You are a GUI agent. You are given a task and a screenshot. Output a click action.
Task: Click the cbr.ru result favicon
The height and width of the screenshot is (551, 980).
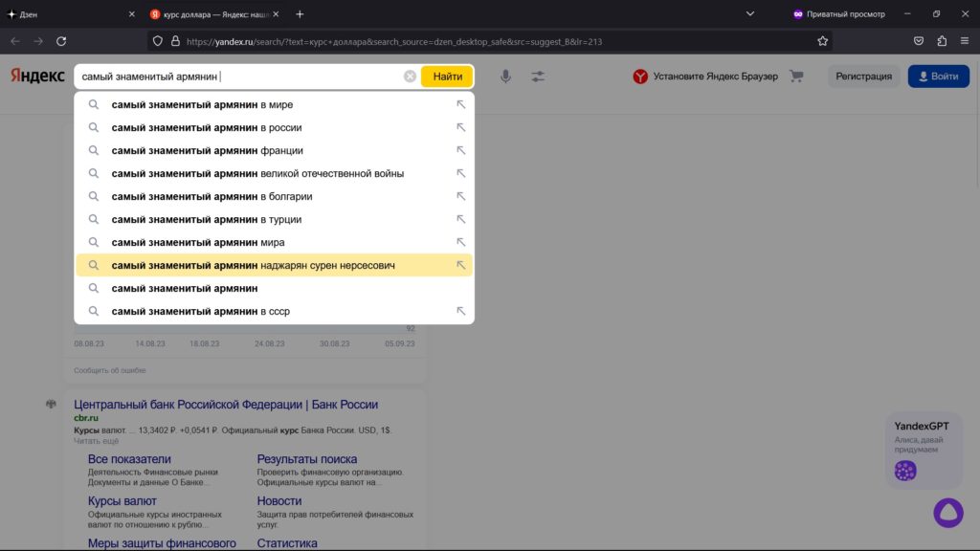click(51, 405)
